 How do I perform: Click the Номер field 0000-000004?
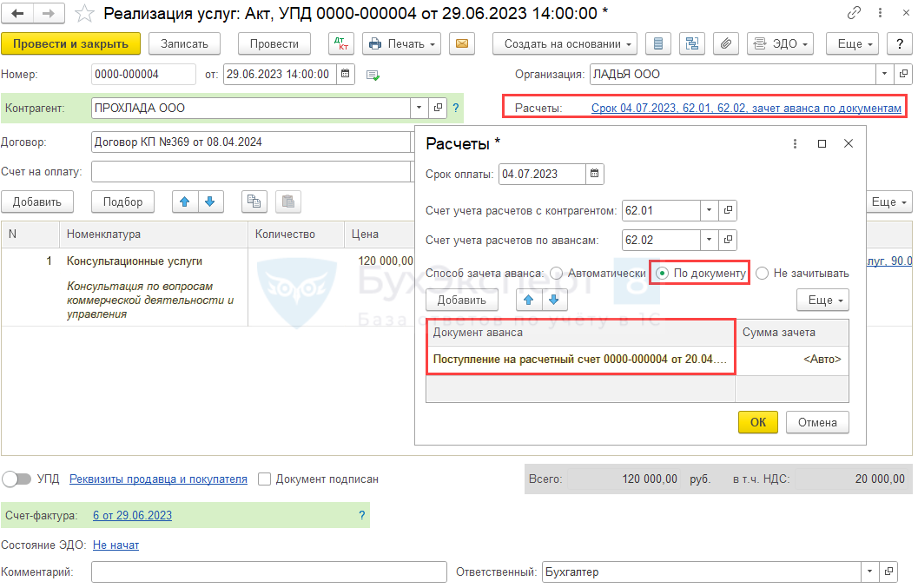tap(143, 74)
